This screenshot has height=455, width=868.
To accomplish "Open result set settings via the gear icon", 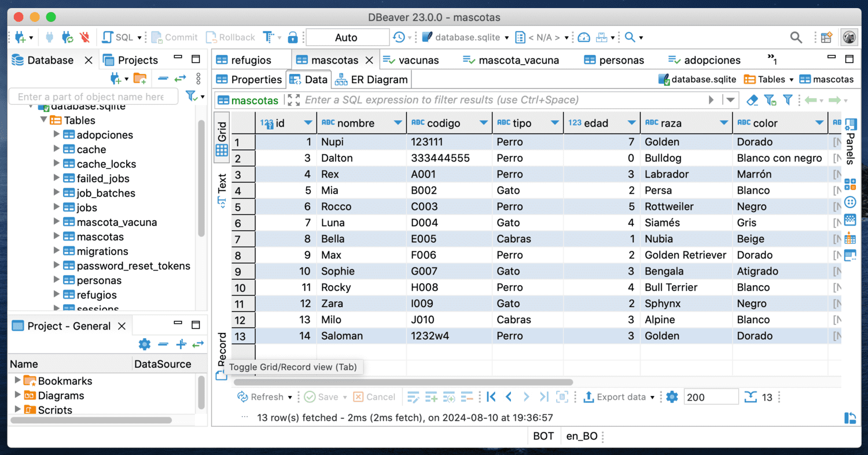I will click(671, 397).
